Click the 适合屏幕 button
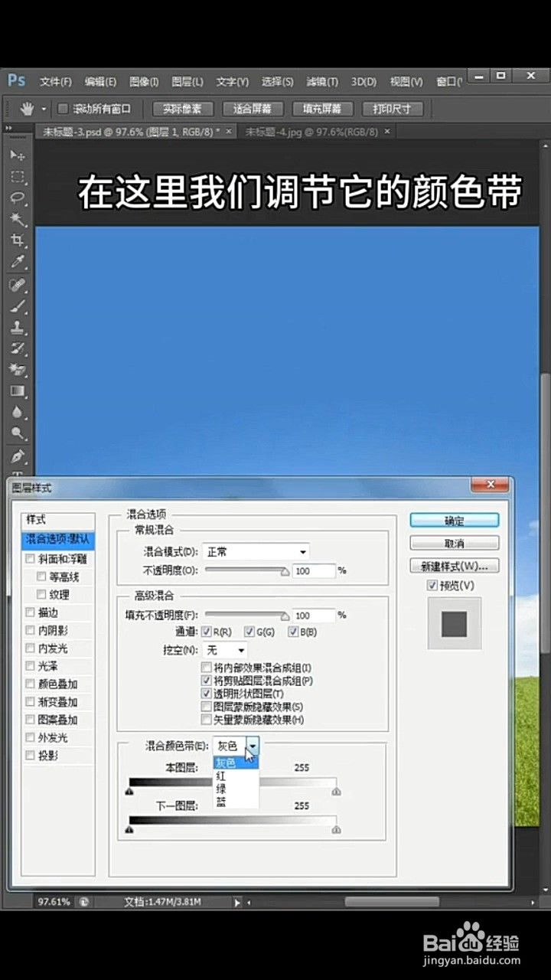Screen dimensions: 551x980 pos(252,109)
